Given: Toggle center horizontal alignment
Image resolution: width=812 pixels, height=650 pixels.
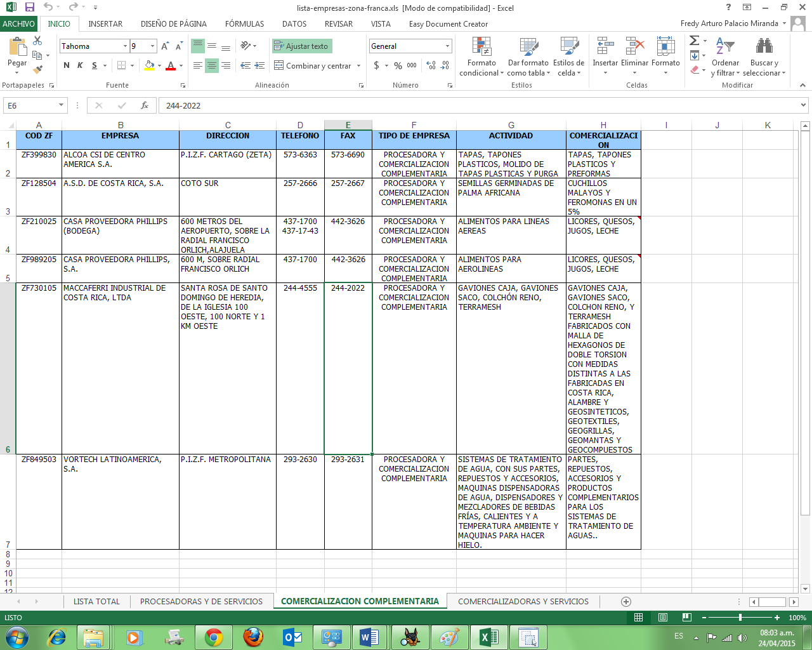Looking at the screenshot, I should tap(212, 65).
